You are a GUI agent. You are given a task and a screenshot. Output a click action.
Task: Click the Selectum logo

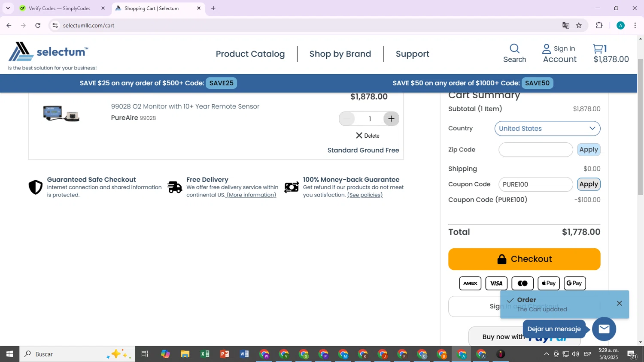pos(48,52)
